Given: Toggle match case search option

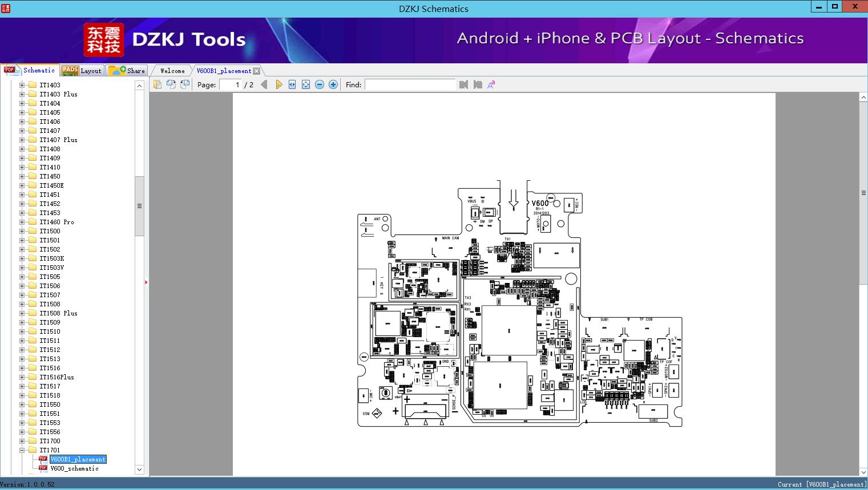Looking at the screenshot, I should (x=491, y=84).
